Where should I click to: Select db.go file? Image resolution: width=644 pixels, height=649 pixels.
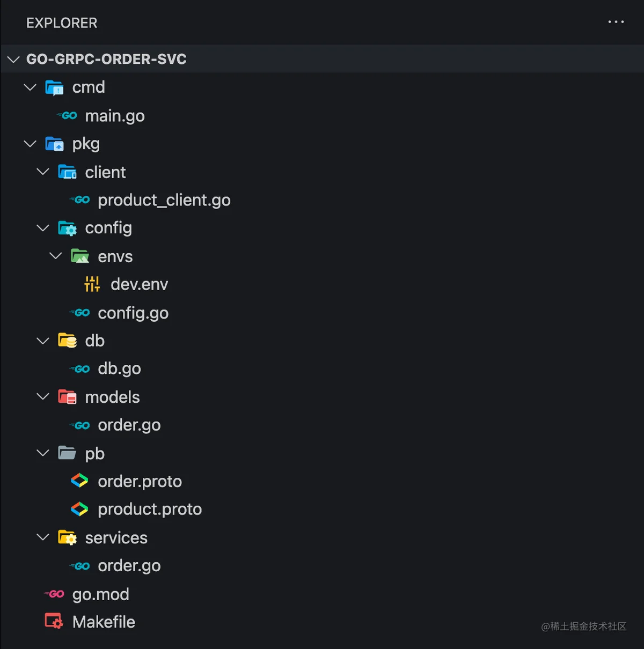coord(119,368)
